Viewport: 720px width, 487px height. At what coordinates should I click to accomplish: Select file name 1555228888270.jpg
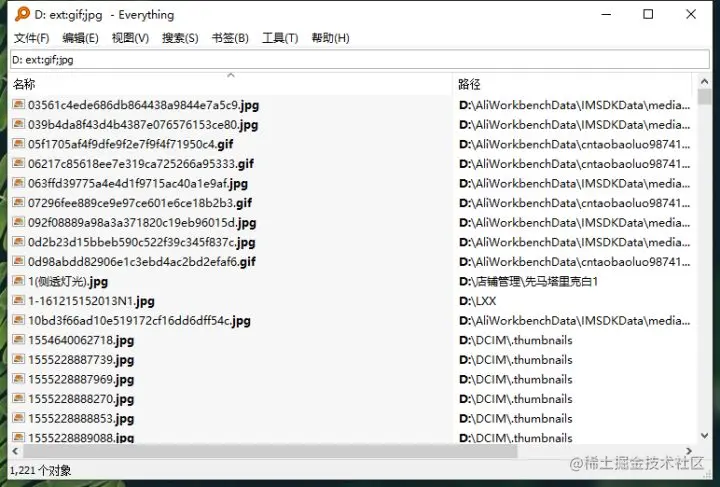pos(81,399)
